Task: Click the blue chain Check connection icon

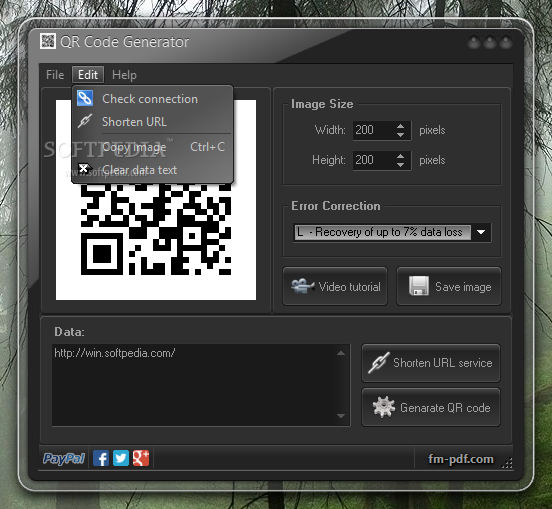Action: pyautogui.click(x=85, y=98)
